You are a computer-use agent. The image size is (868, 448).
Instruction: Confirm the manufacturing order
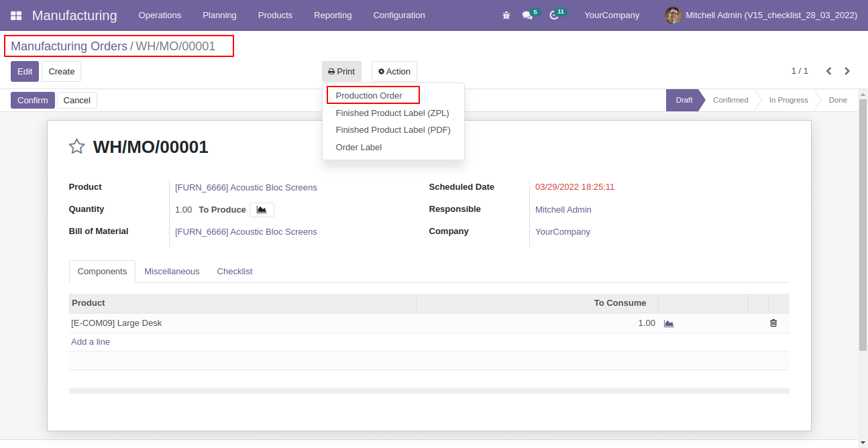coord(33,101)
